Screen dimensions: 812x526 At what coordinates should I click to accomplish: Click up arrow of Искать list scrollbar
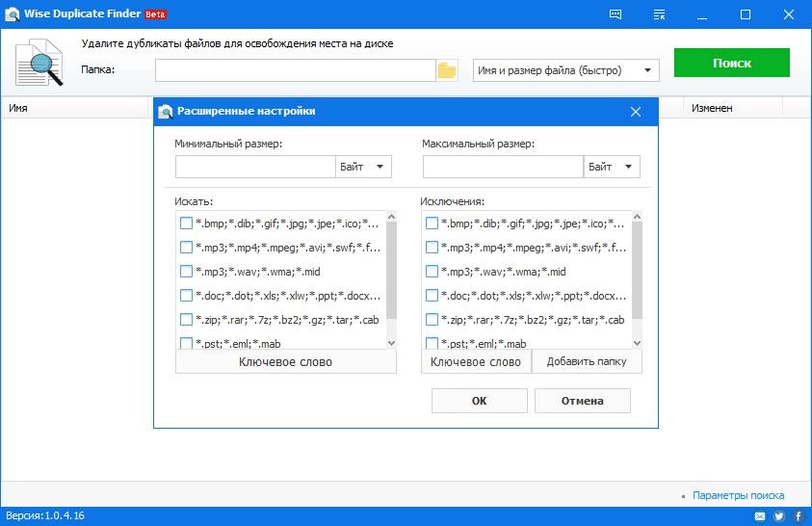pyautogui.click(x=391, y=217)
